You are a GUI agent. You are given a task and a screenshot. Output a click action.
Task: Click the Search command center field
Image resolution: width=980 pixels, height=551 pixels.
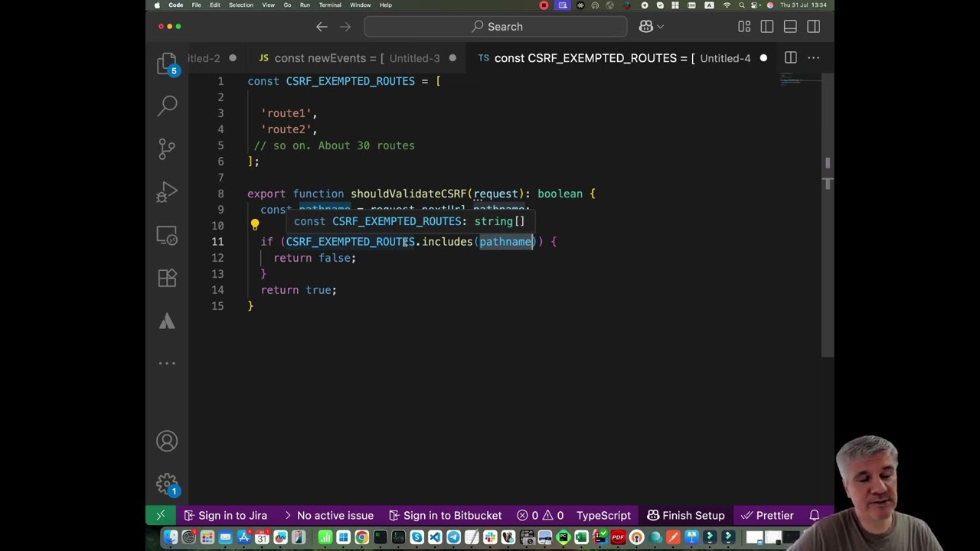click(x=495, y=27)
